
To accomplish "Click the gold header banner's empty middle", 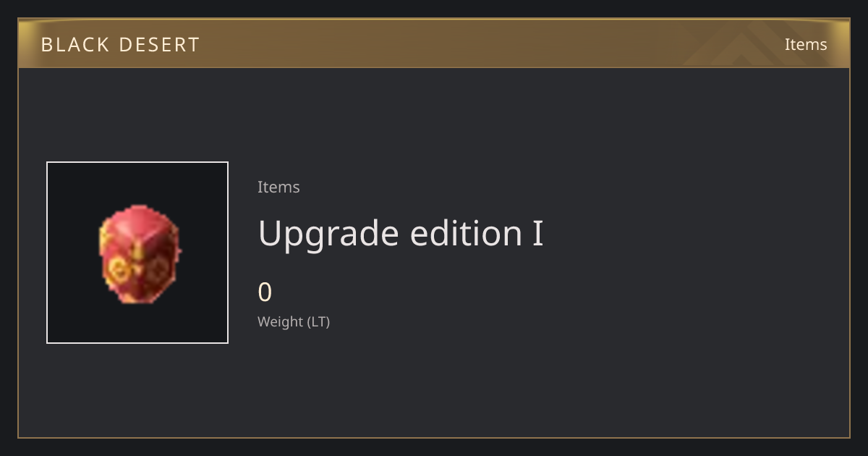I will (470, 44).
